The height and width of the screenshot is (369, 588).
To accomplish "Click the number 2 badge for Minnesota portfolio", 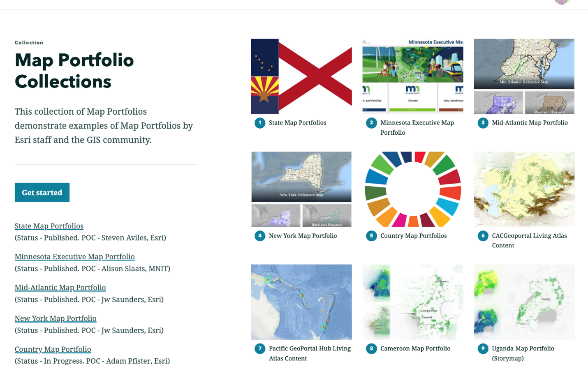I will (x=371, y=123).
